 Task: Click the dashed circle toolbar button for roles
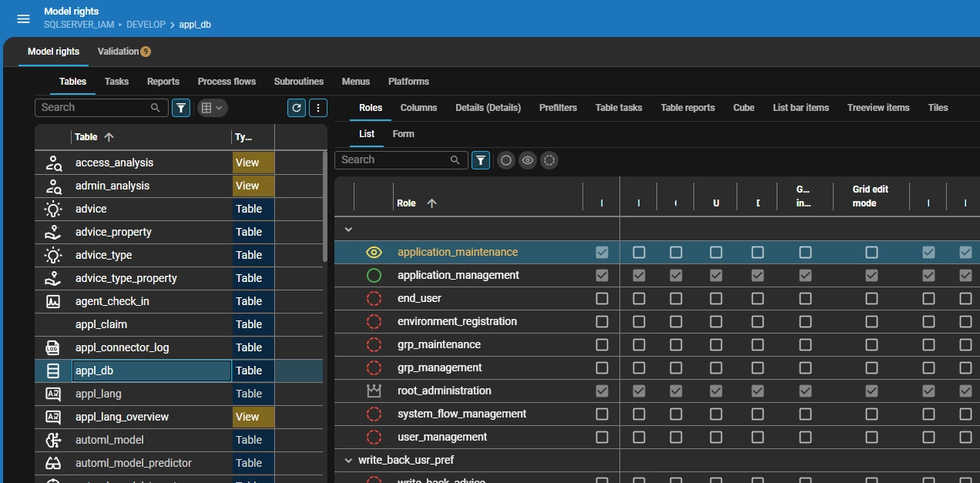coord(549,160)
